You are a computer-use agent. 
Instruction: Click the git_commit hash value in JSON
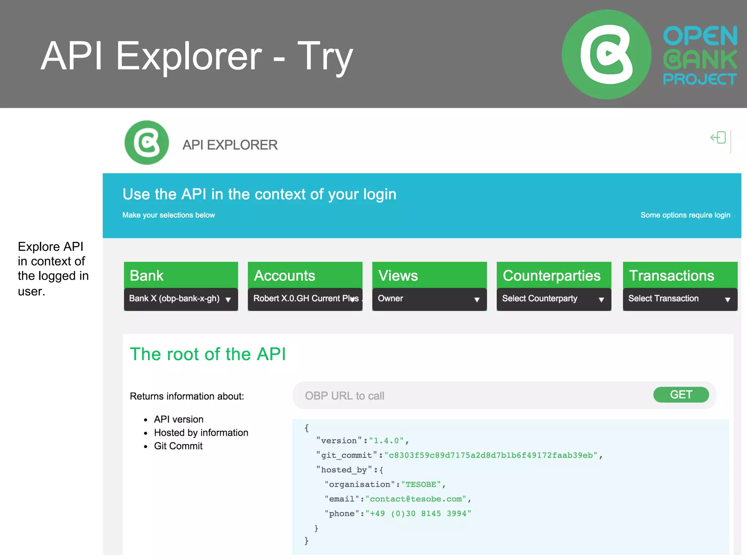(491, 455)
